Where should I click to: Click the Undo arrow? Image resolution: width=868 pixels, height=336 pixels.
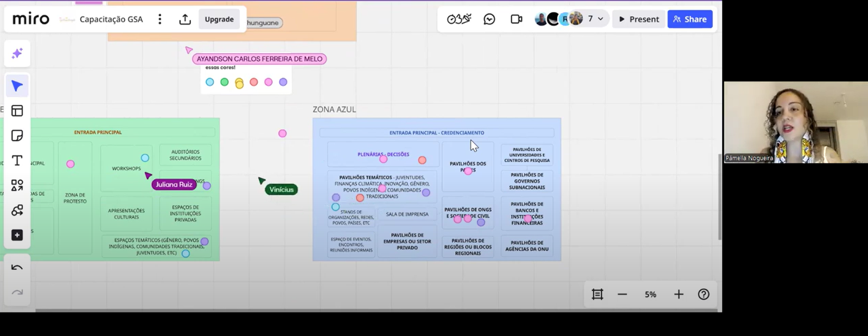coord(17,267)
